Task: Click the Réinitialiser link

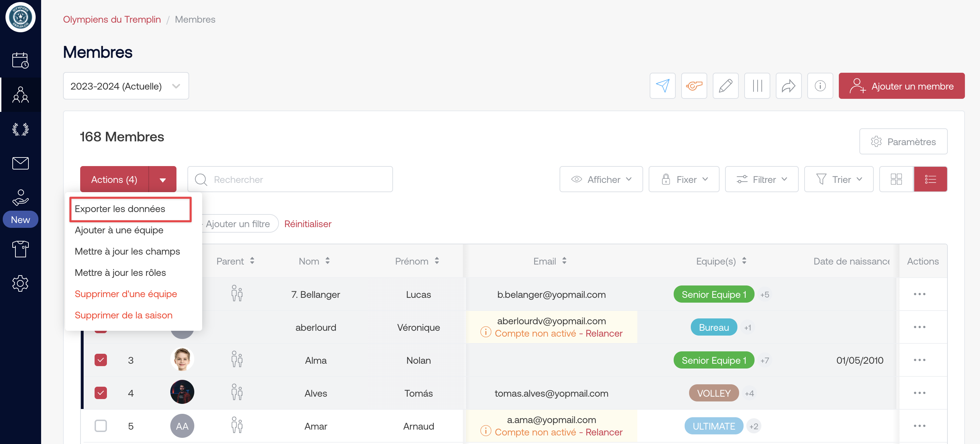Action: tap(307, 224)
